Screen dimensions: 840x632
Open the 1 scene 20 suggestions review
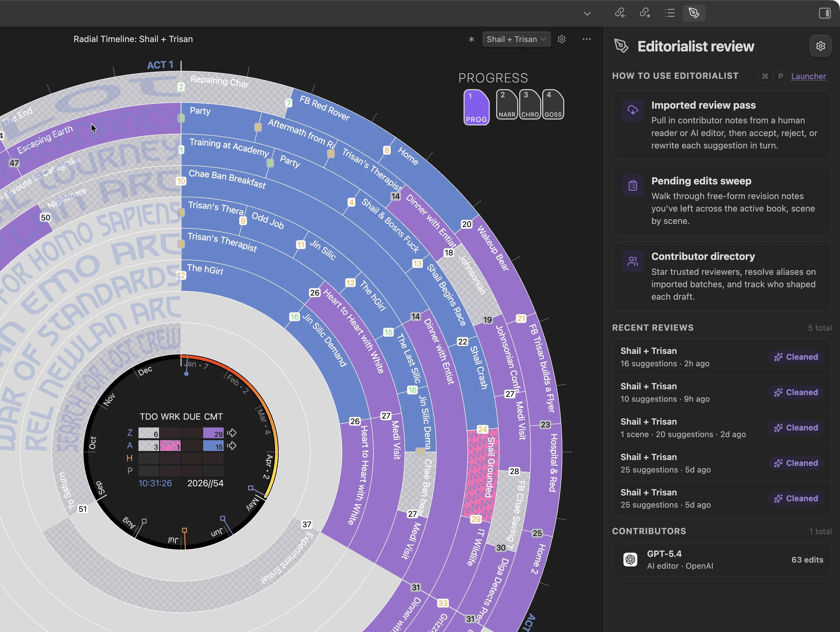point(722,428)
